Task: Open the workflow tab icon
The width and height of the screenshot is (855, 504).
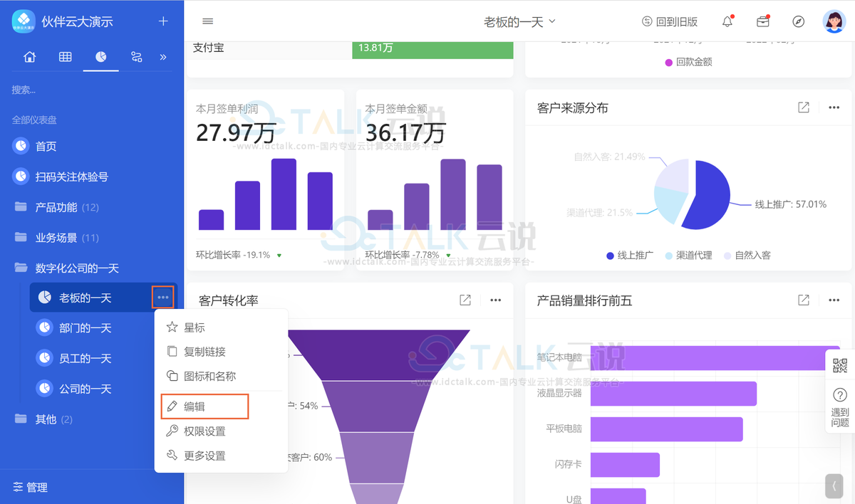Action: 136,57
